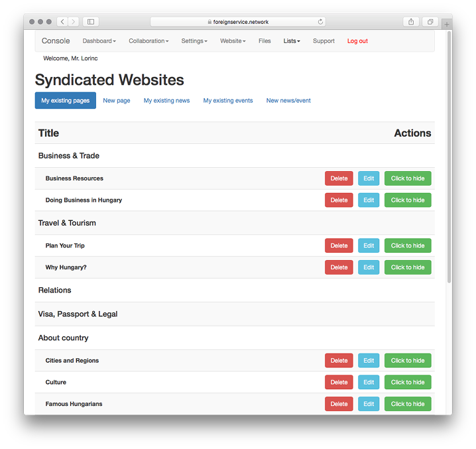Click the Welcome, Mr. Lorinc text

(x=70, y=58)
